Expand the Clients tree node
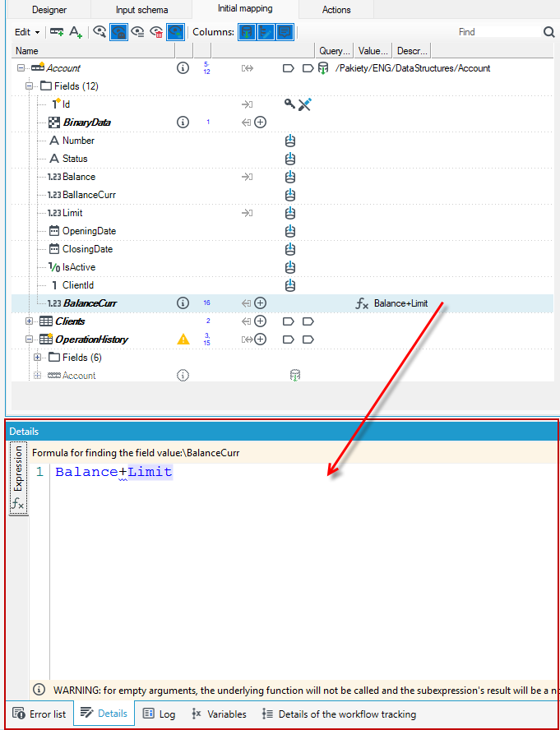Screen dimensions: 560x730 [29, 321]
